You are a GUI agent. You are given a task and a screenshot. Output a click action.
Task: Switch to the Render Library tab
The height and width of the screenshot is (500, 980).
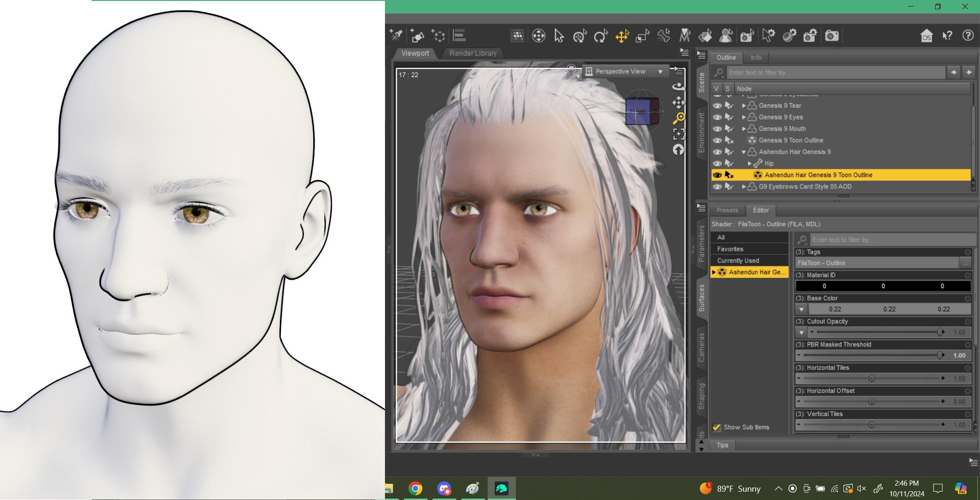point(472,53)
